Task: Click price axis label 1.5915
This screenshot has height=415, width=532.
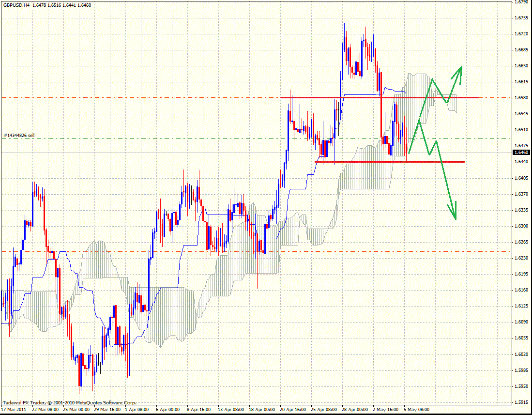Action: pos(521,402)
